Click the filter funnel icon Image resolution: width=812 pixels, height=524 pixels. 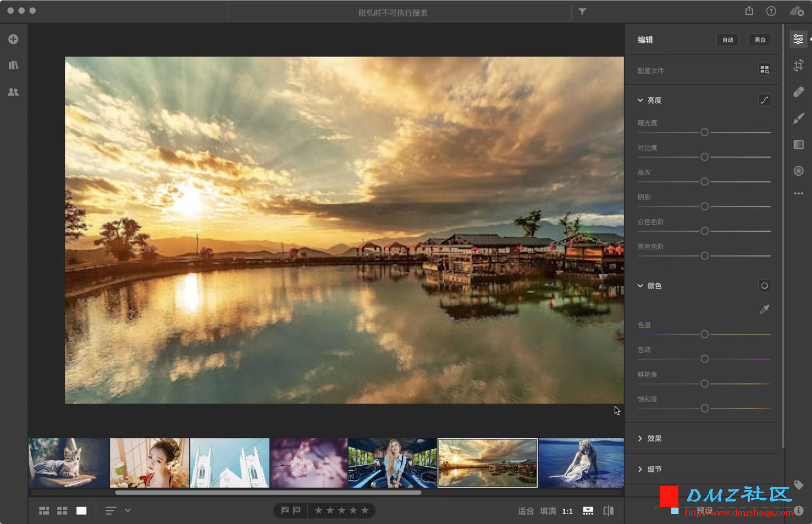point(582,12)
